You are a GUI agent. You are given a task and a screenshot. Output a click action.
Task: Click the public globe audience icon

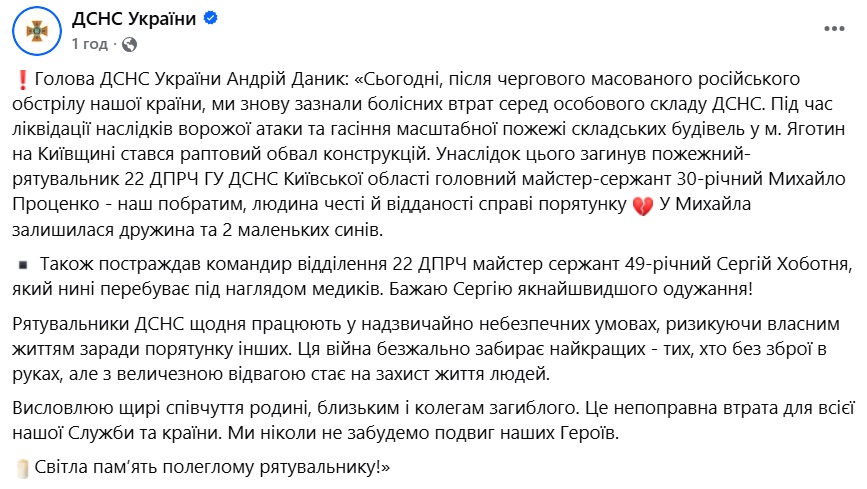point(131,45)
